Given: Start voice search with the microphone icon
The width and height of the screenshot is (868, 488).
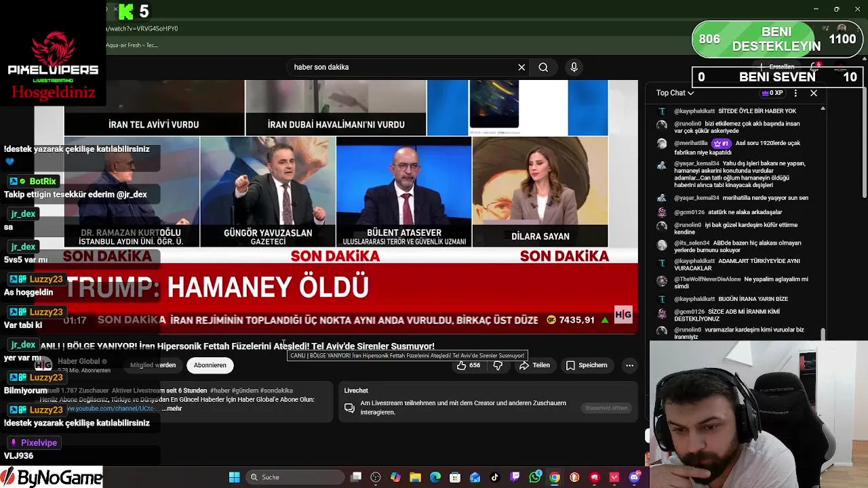Looking at the screenshot, I should [574, 67].
